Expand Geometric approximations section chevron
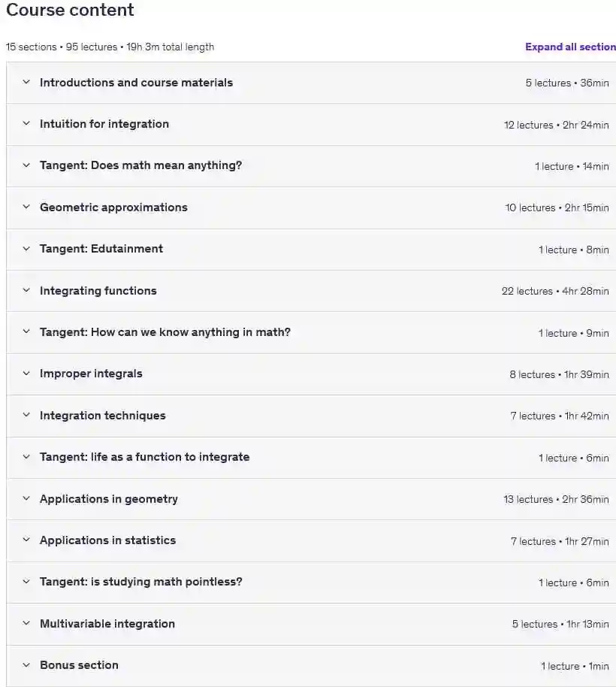Screen dimensions: 616x687 26,207
